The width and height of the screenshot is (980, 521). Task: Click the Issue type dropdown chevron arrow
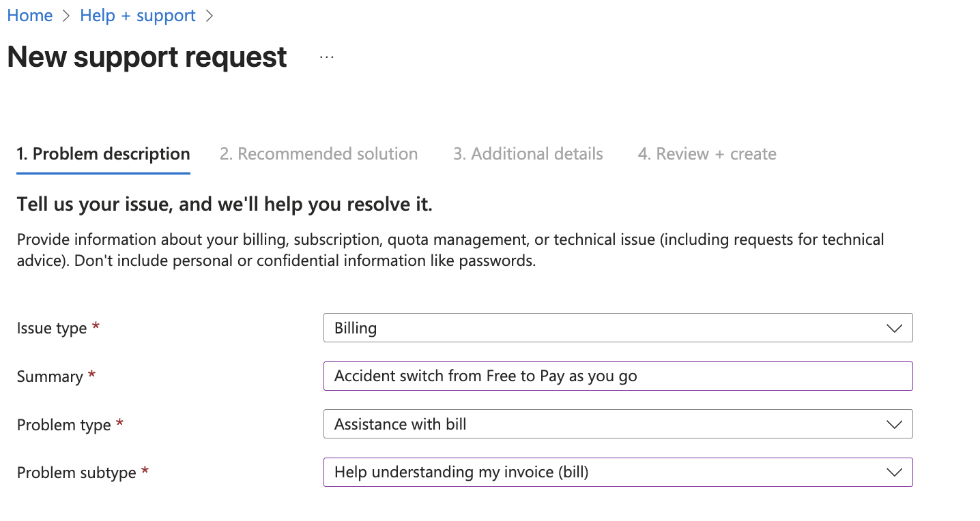pyautogui.click(x=893, y=328)
